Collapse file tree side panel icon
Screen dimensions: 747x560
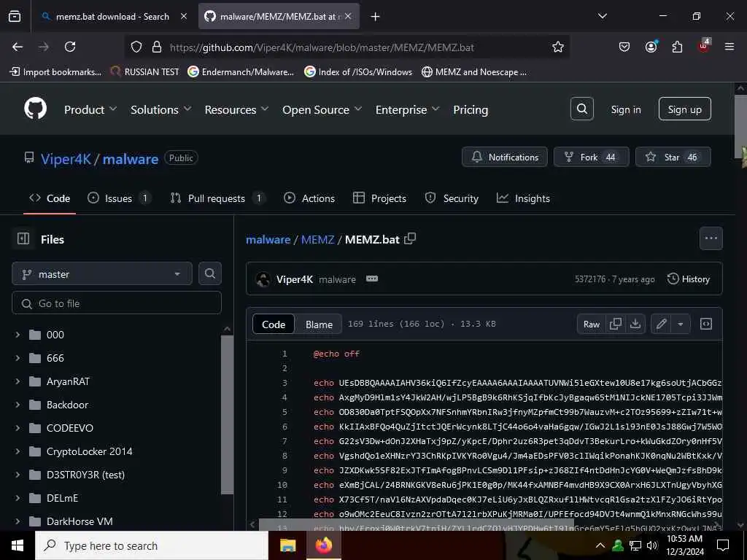23,238
